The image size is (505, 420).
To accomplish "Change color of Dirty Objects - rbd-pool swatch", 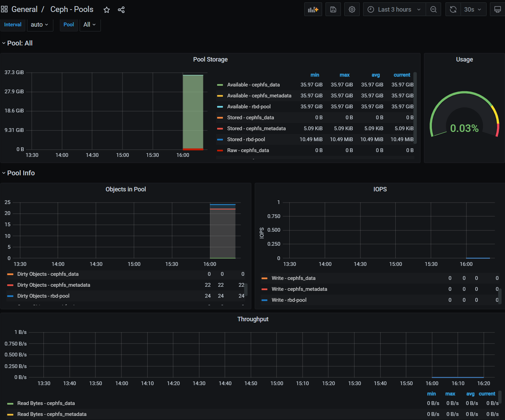I will [10, 296].
